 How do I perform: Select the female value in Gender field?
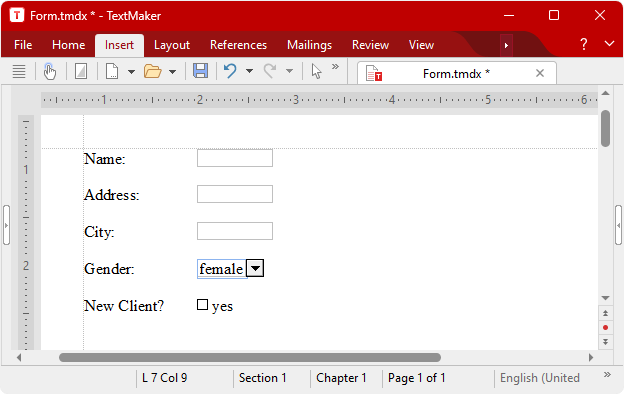point(221,269)
